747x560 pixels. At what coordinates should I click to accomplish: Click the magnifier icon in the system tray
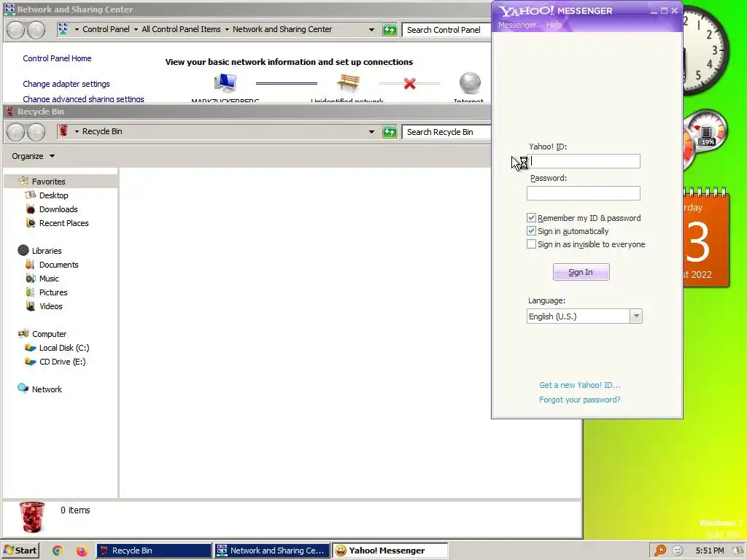point(659,551)
